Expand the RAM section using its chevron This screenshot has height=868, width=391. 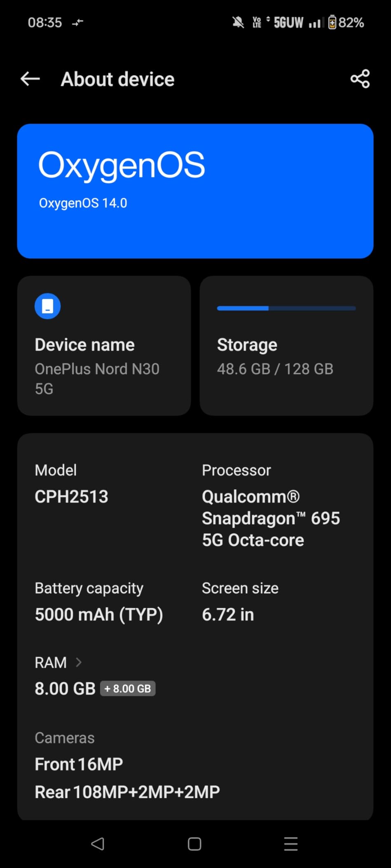[79, 662]
